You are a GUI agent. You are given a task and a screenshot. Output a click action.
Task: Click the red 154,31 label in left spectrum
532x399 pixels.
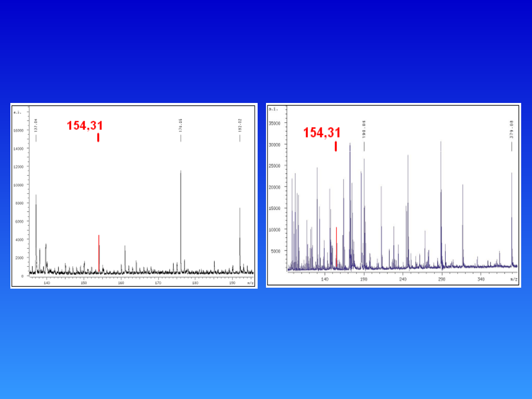[85, 126]
